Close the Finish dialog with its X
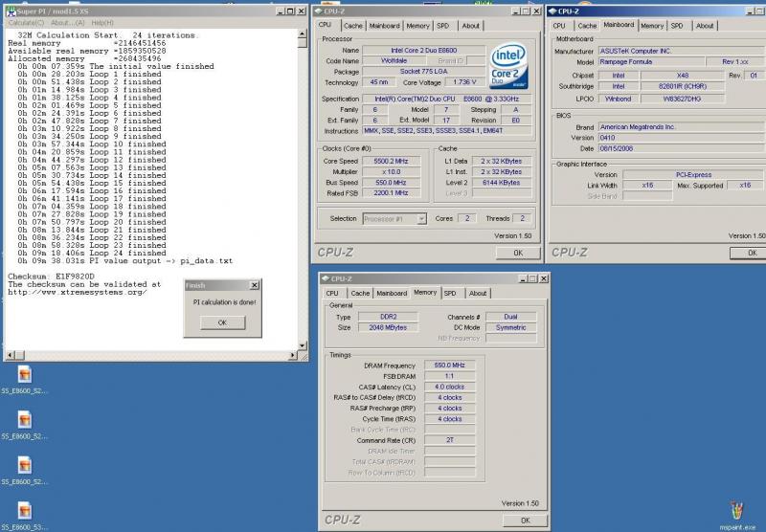This screenshot has height=532, width=766. tap(255, 285)
